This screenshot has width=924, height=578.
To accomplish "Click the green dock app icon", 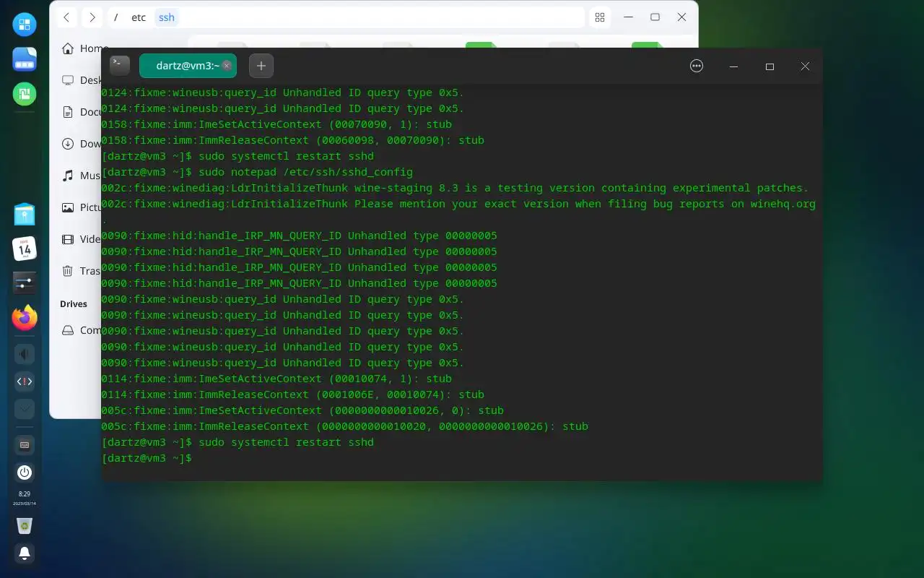I will (25, 93).
